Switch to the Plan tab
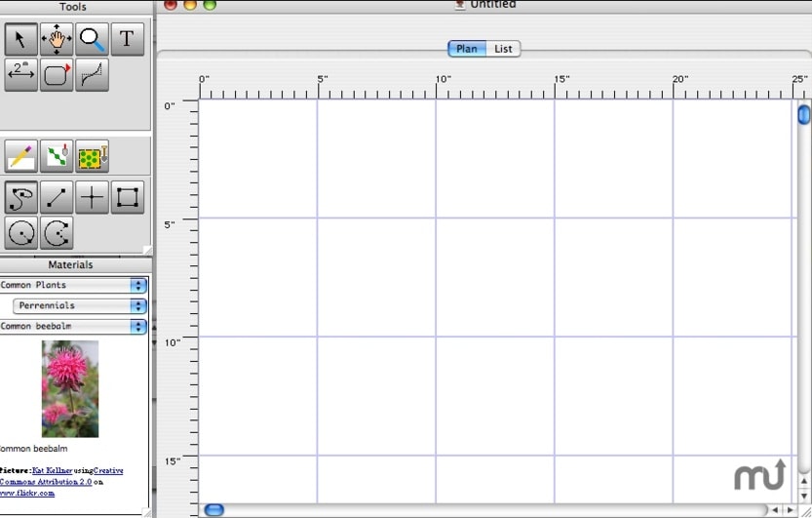Image resolution: width=812 pixels, height=518 pixels. tap(467, 49)
